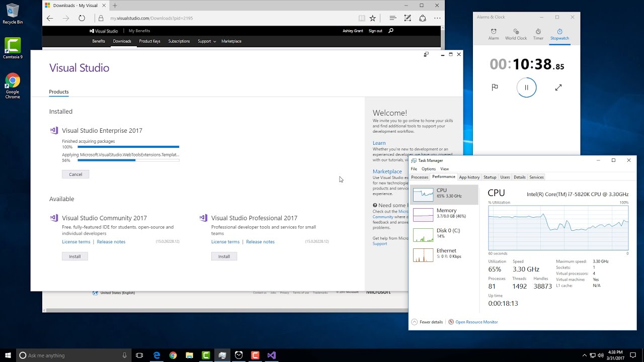The height and width of the screenshot is (362, 644).
Task: Refresh the Edge browser page
Action: pos(82,18)
